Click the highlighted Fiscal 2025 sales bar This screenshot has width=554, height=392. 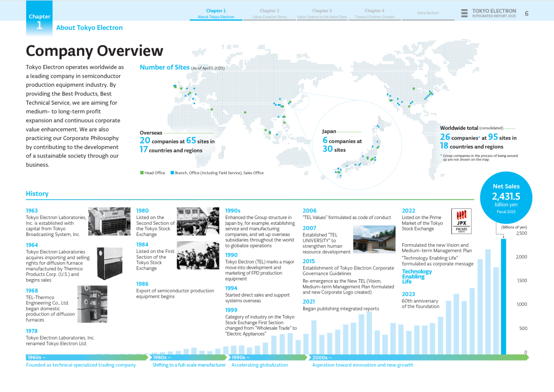pyautogui.click(x=503, y=297)
